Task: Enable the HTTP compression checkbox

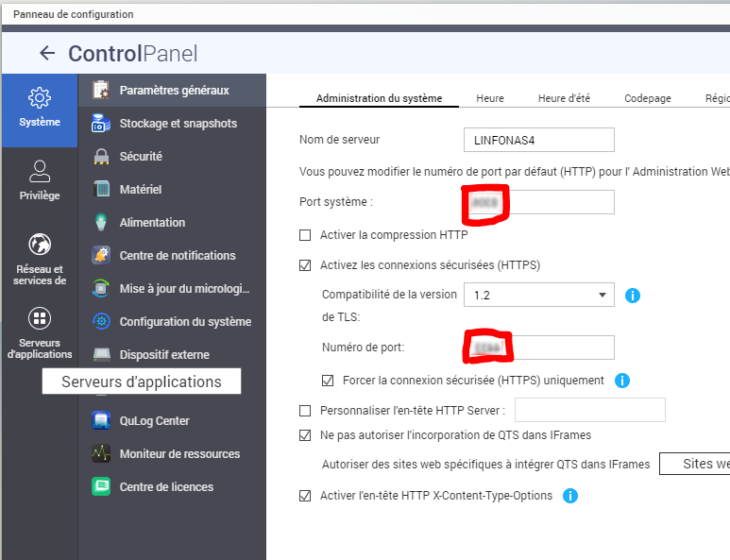Action: (x=305, y=235)
